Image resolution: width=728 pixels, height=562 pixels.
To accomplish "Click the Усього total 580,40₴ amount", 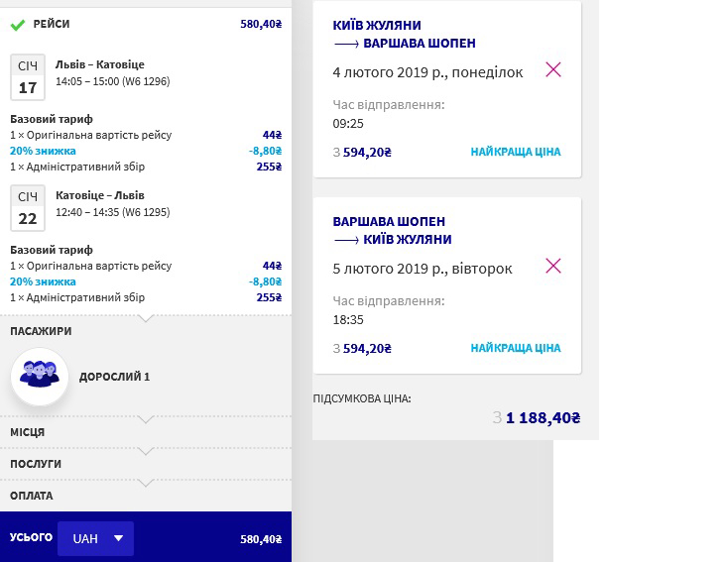I will [x=261, y=539].
